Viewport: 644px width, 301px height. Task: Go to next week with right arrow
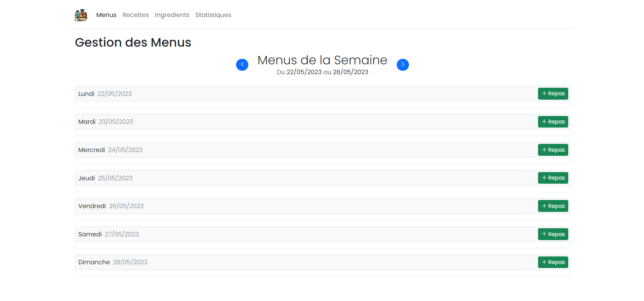pos(403,65)
